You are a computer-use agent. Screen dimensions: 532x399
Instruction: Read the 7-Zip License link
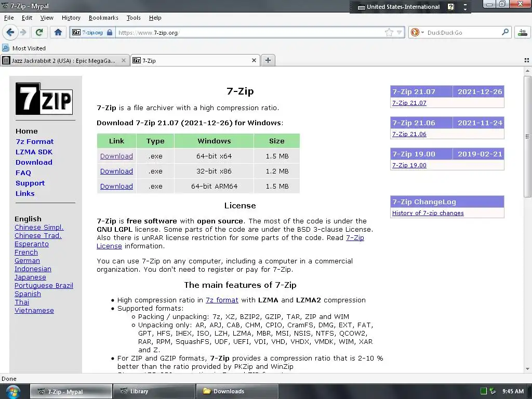(x=355, y=237)
